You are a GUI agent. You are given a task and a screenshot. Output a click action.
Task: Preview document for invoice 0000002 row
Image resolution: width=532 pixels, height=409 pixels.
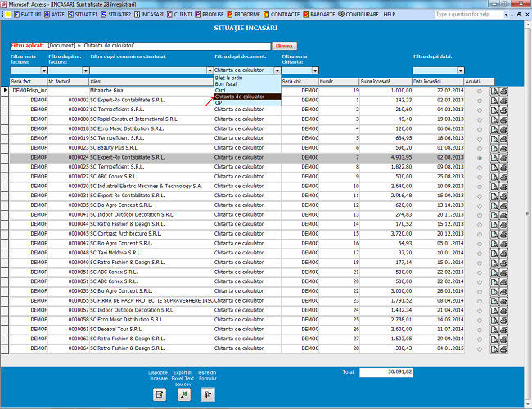pos(494,101)
